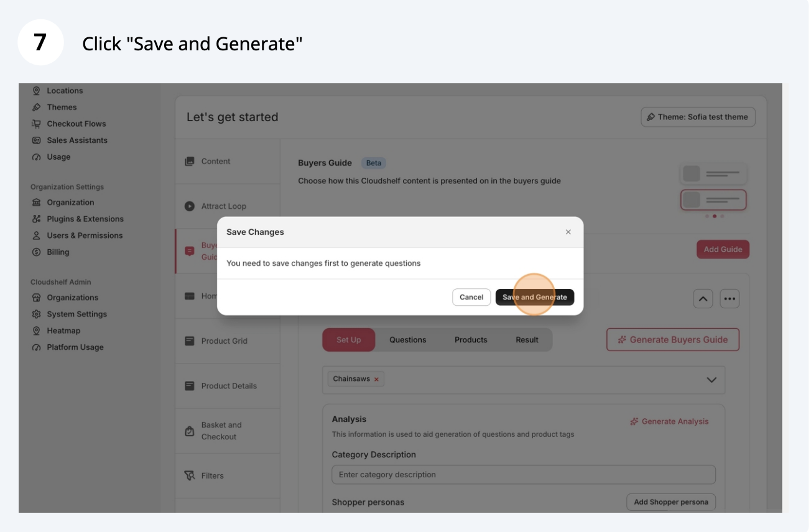Open Checkout Flows cart icon

36,124
